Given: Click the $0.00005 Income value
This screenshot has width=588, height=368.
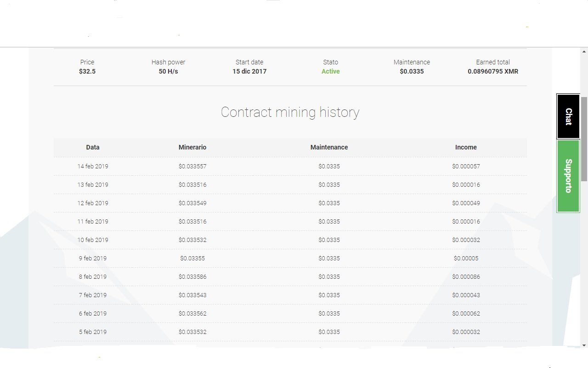Looking at the screenshot, I should click(466, 258).
